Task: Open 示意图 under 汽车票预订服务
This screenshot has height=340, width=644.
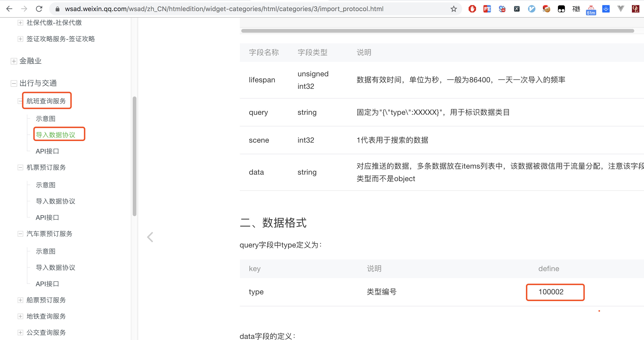Action: [x=45, y=251]
